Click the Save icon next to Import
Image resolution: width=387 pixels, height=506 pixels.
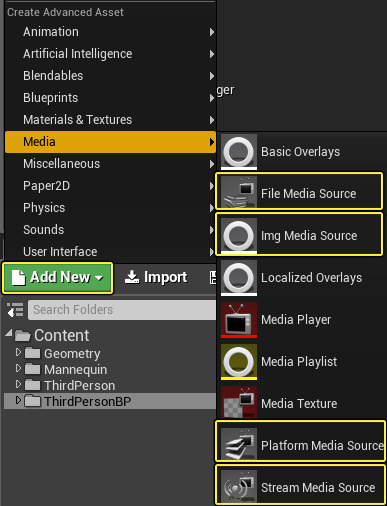coord(213,277)
